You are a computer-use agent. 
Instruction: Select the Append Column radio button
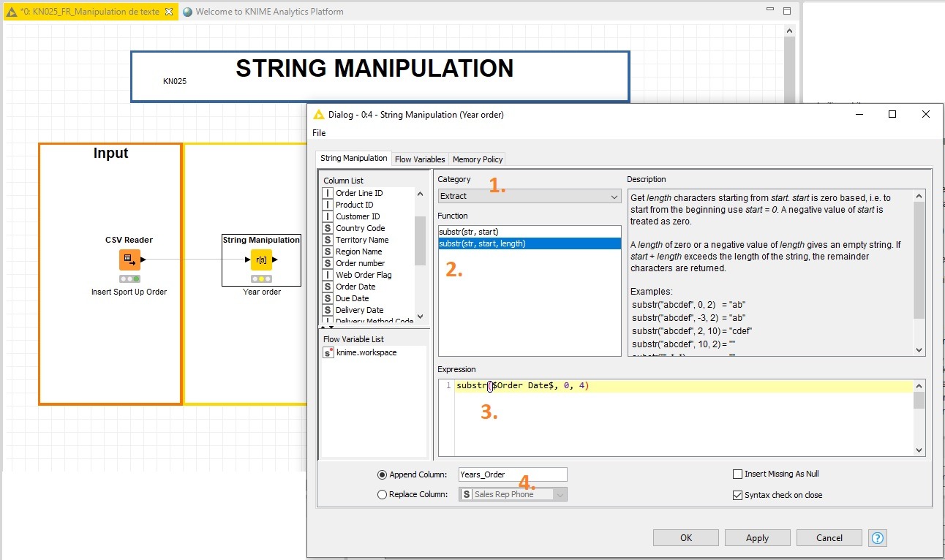click(382, 474)
